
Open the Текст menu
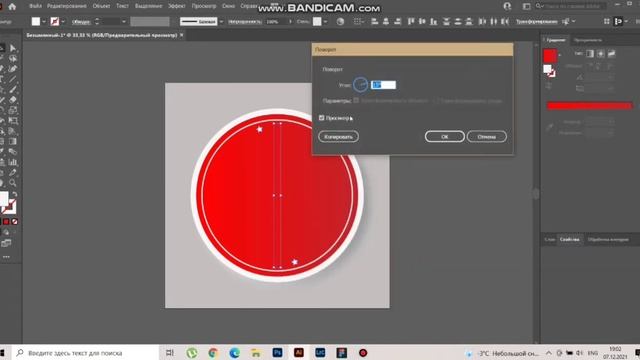pyautogui.click(x=122, y=6)
